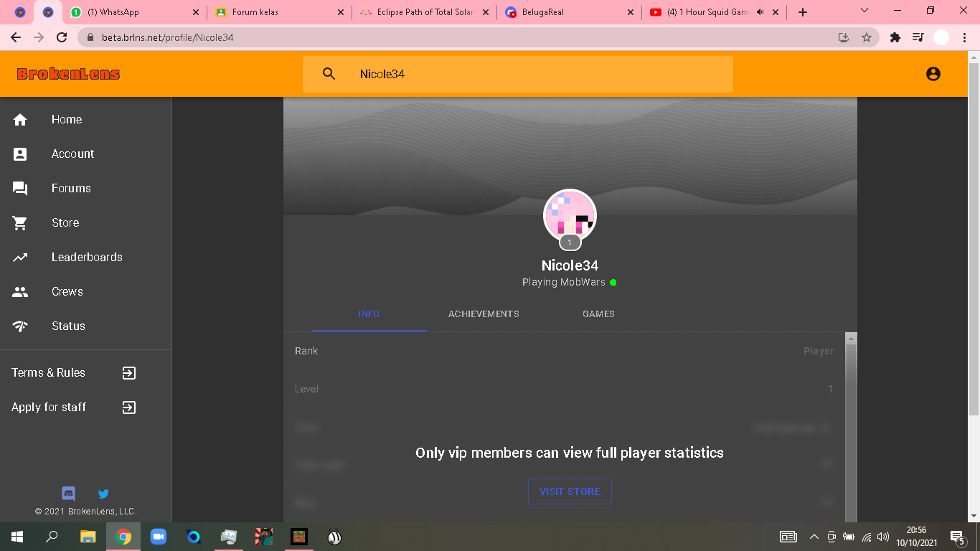The width and height of the screenshot is (980, 551).
Task: Open the Account sidebar icon
Action: click(x=20, y=154)
